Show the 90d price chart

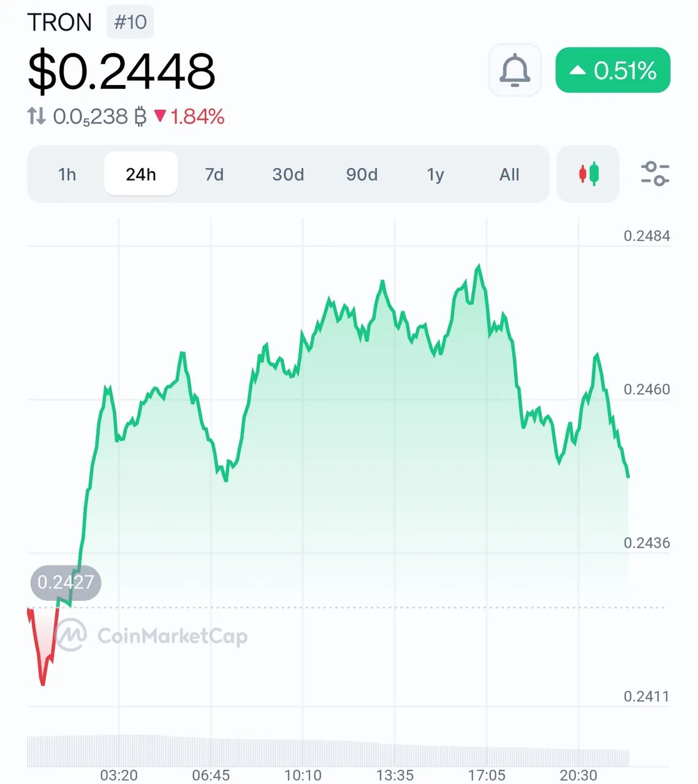[362, 175]
